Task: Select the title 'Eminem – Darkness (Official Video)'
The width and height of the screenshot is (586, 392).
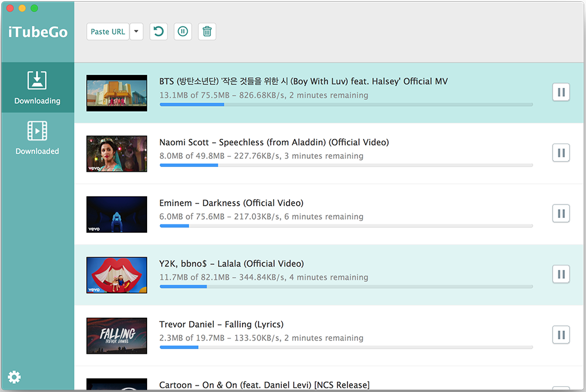Action: coord(231,203)
